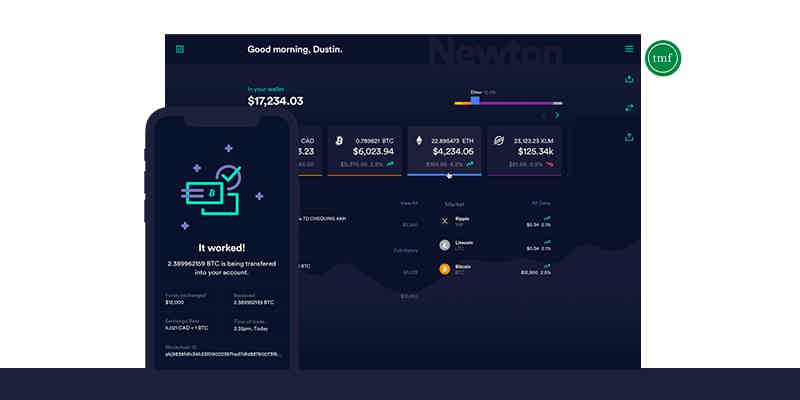Click the trend arrow in Bitcoin market row
This screenshot has height=400, width=800.
(x=547, y=266)
